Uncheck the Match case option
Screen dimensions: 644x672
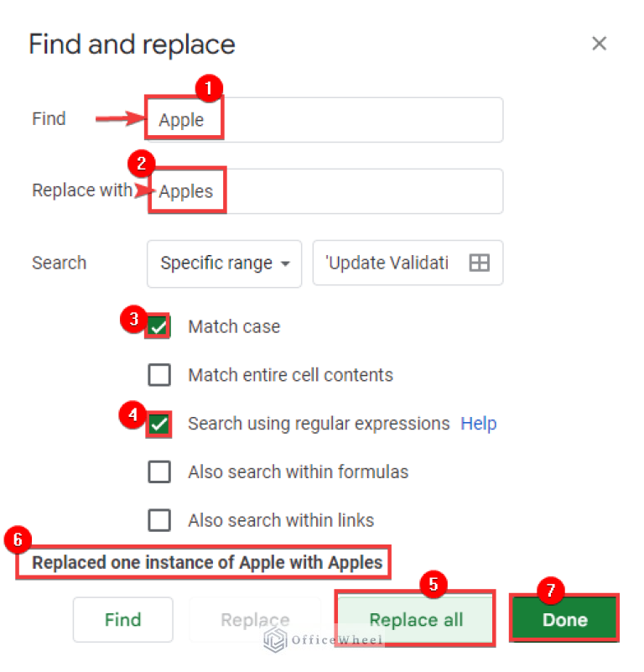click(158, 326)
